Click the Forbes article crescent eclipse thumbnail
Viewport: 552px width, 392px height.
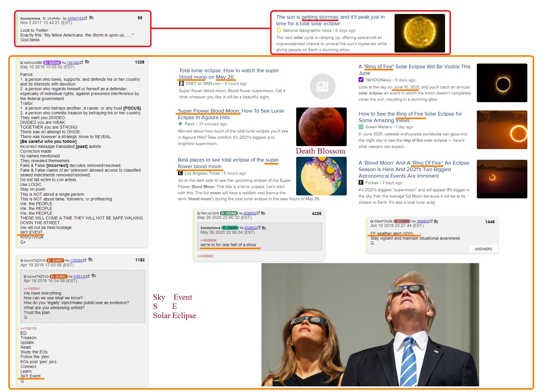coord(502,179)
